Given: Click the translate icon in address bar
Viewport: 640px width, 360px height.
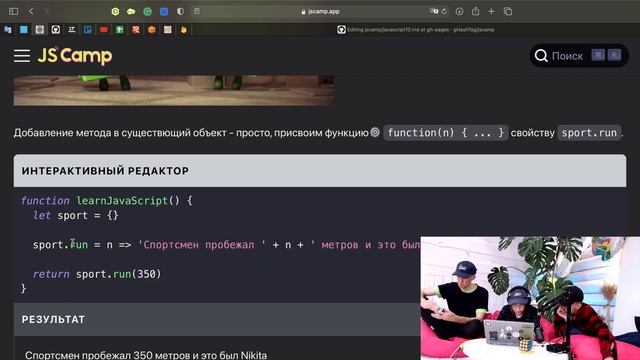Looking at the screenshot, I should pyautogui.click(x=434, y=11).
